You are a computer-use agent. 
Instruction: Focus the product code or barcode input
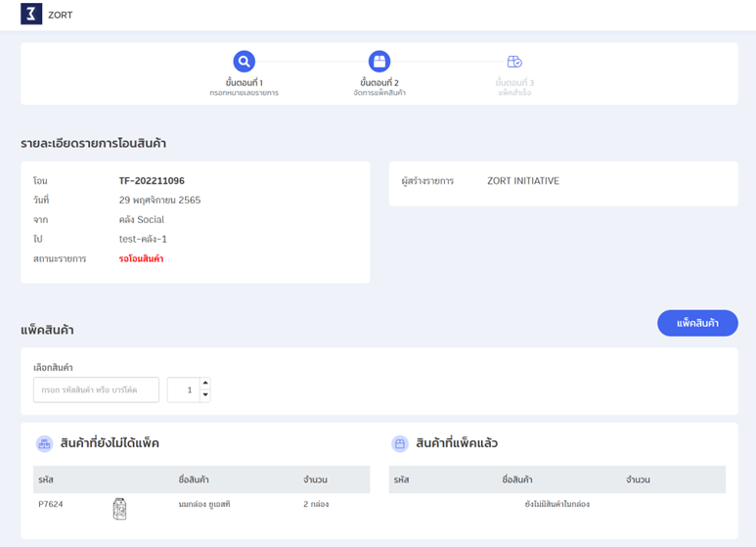[96, 389]
